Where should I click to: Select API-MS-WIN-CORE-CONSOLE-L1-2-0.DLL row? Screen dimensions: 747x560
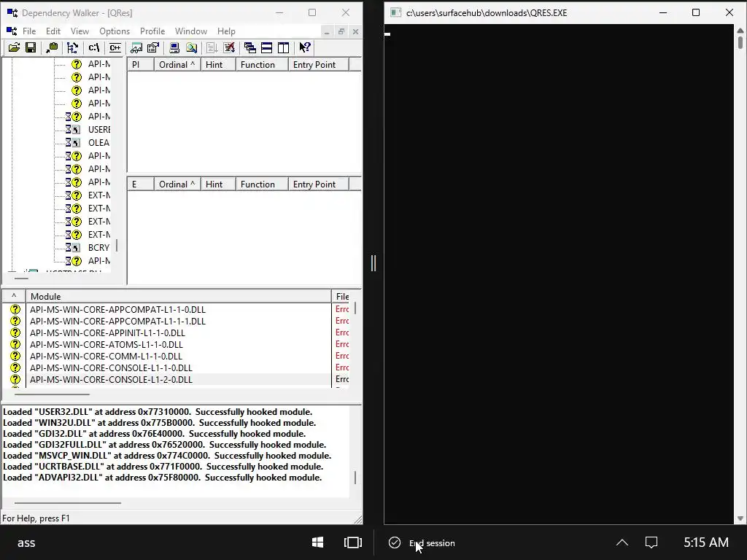point(175,379)
